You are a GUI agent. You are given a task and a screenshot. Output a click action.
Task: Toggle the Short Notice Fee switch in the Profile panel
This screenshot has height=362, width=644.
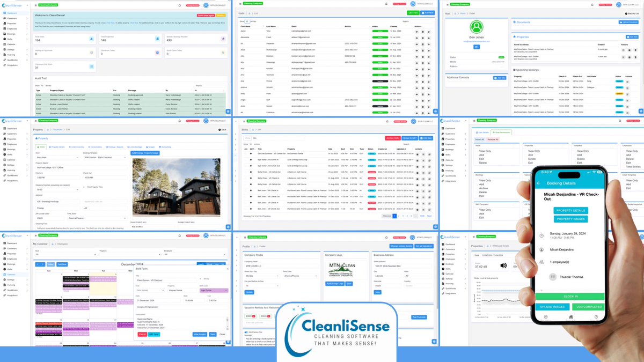(246, 332)
